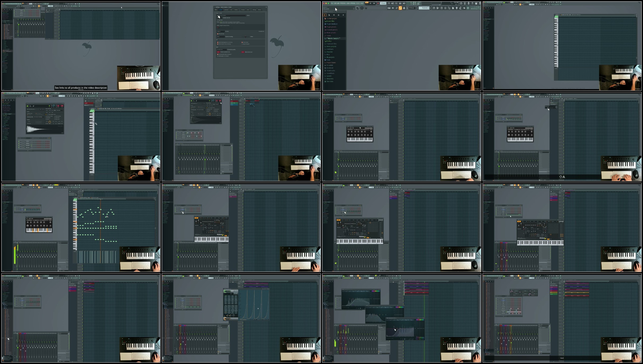The image size is (643, 364).
Task: Select browser plugins speaker tab icon in enlarged frame
Action: [334, 15]
